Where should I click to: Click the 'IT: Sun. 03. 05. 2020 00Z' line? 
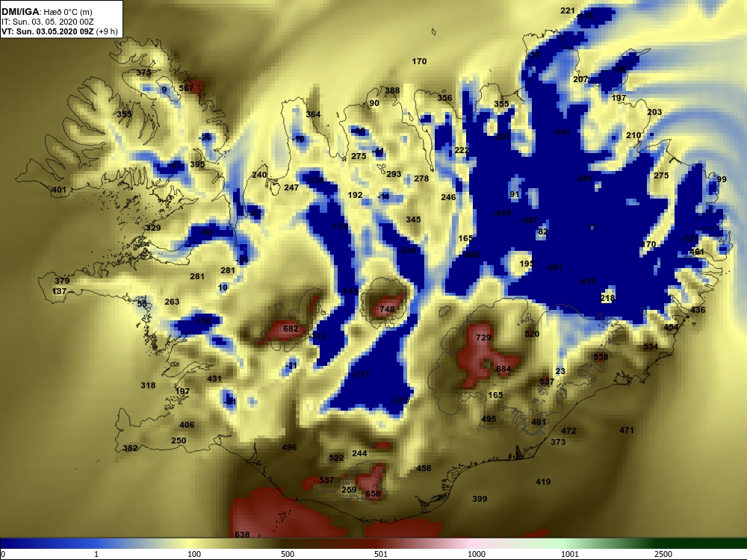point(47,22)
